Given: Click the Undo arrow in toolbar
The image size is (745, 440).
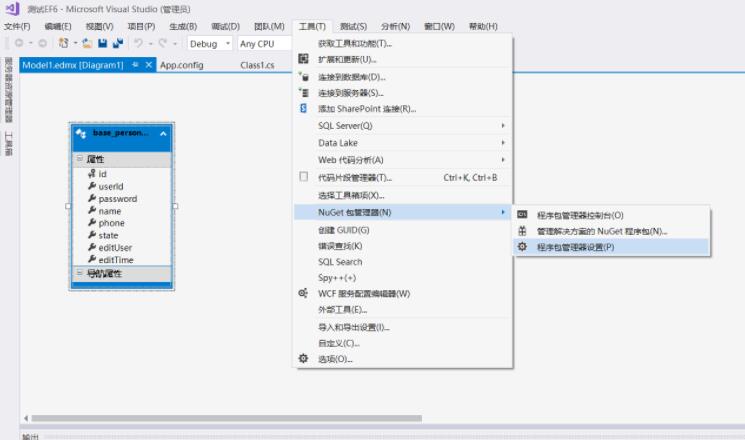Looking at the screenshot, I should pyautogui.click(x=138, y=43).
